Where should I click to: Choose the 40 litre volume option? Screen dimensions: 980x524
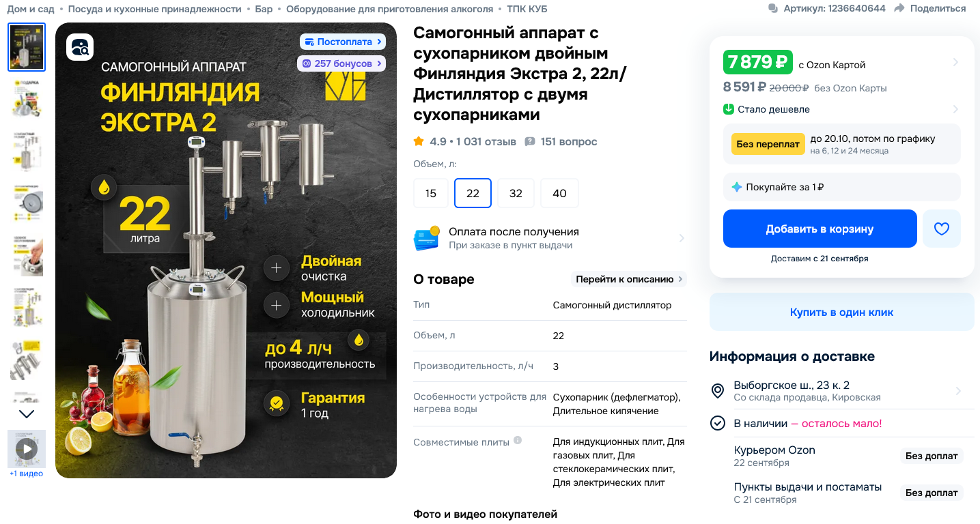tap(559, 193)
